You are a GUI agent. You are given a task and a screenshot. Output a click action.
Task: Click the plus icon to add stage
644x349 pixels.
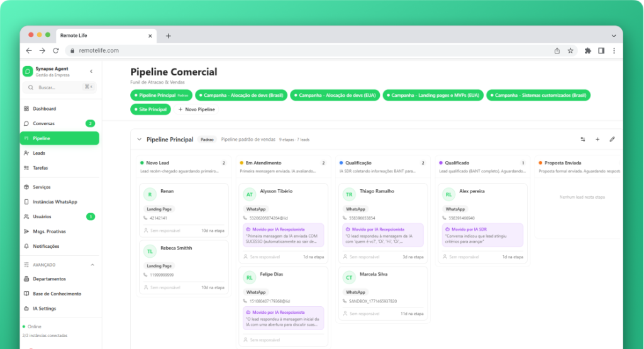tap(597, 139)
